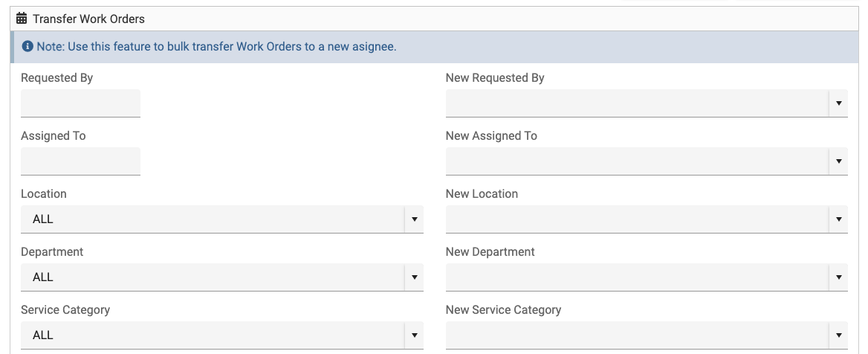Expand the New Service Category dropdown
The image size is (868, 354).
(637, 335)
